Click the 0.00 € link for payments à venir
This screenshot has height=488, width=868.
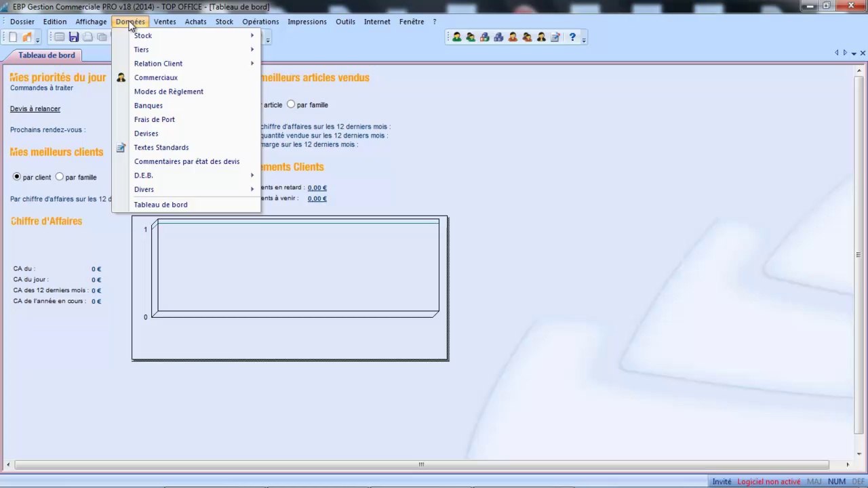[x=317, y=199]
